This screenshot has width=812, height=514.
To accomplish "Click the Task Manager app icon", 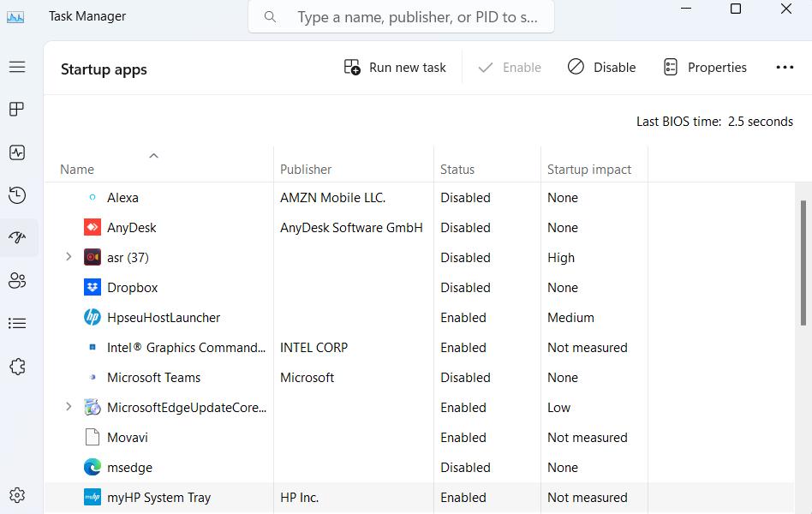I will point(15,17).
